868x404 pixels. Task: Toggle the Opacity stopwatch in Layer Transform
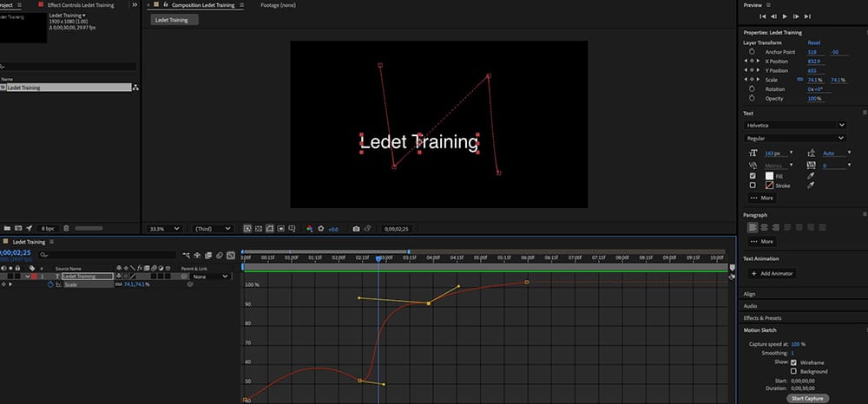coord(752,98)
